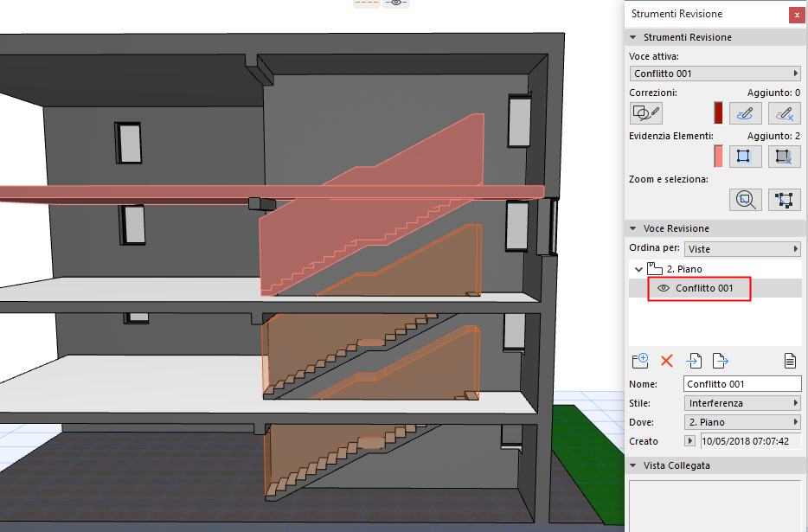This screenshot has width=808, height=532.
Task: Click the export revision entry icon
Action: pyautogui.click(x=719, y=361)
